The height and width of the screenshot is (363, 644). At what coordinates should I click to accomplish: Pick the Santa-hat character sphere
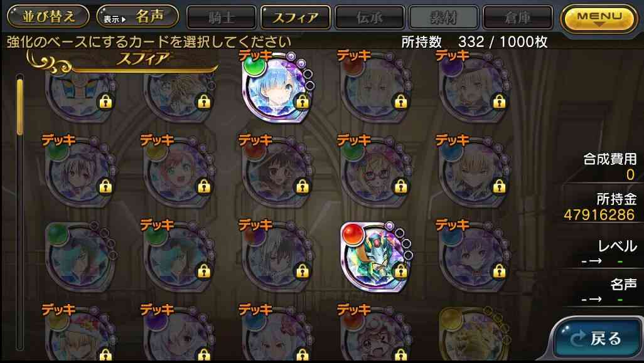click(x=80, y=334)
